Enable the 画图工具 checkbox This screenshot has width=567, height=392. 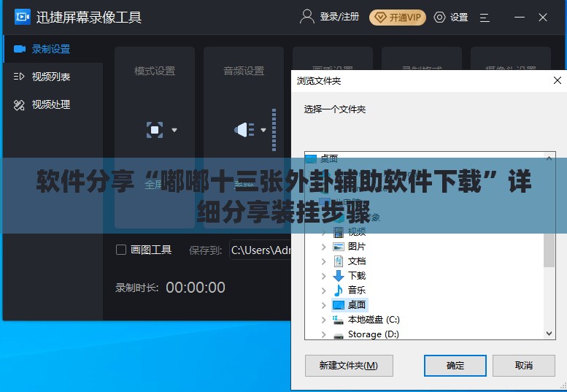point(121,250)
